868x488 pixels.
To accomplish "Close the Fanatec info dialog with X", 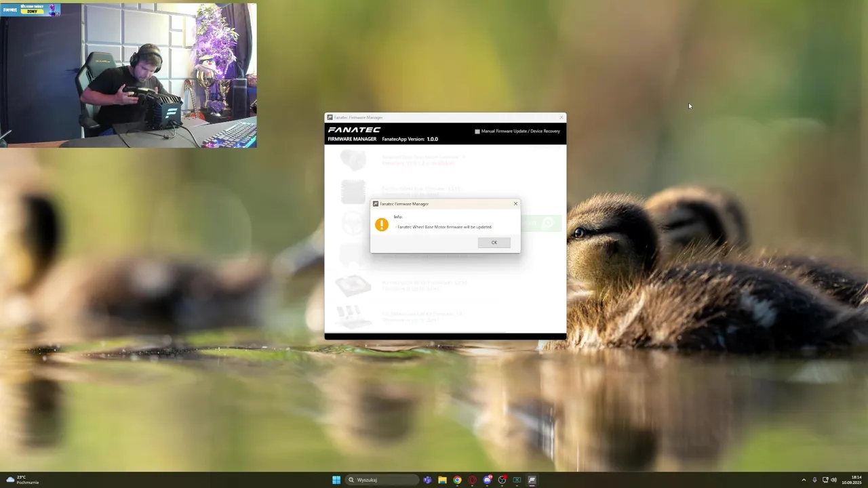I will click(x=515, y=203).
